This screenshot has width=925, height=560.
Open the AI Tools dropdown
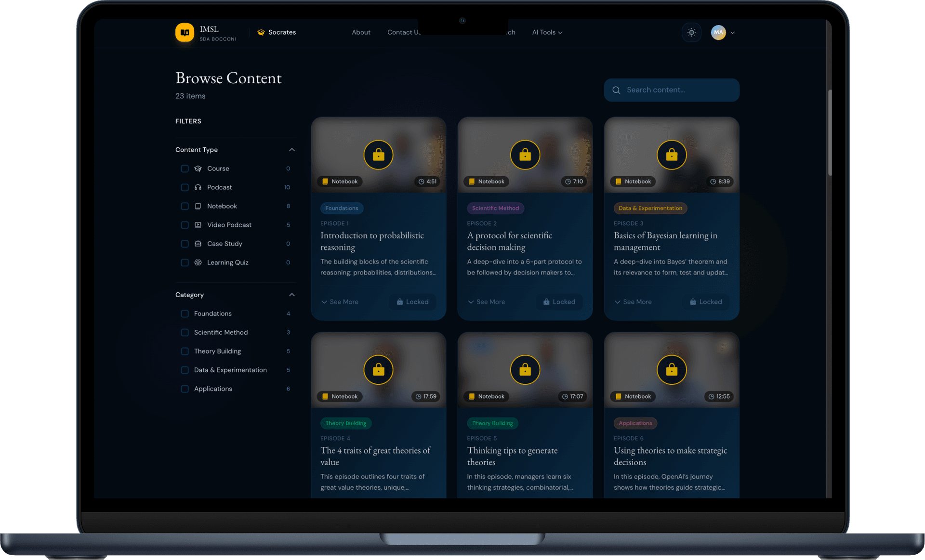[x=547, y=32]
